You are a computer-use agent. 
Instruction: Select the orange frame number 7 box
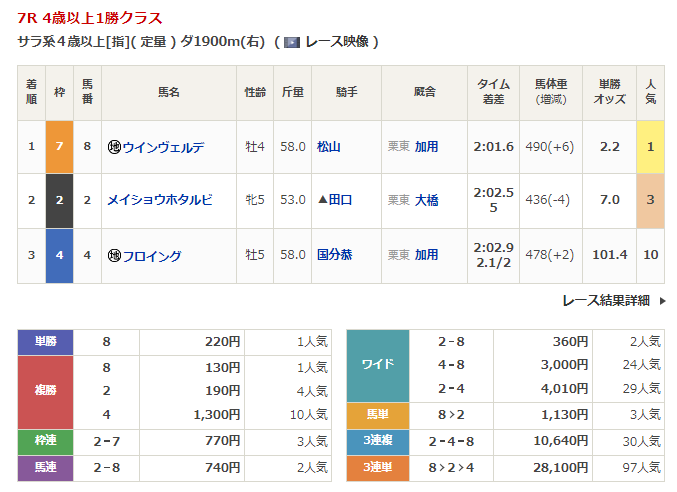point(58,146)
